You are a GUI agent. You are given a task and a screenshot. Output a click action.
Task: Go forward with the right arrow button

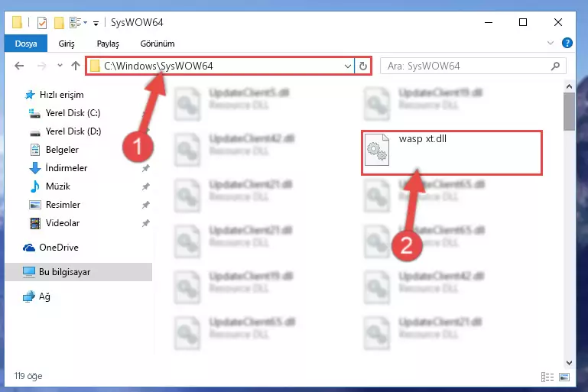[41, 66]
